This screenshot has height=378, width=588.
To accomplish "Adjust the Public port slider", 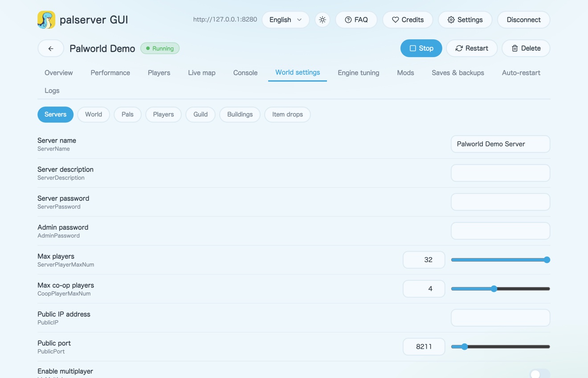I will pos(500,347).
